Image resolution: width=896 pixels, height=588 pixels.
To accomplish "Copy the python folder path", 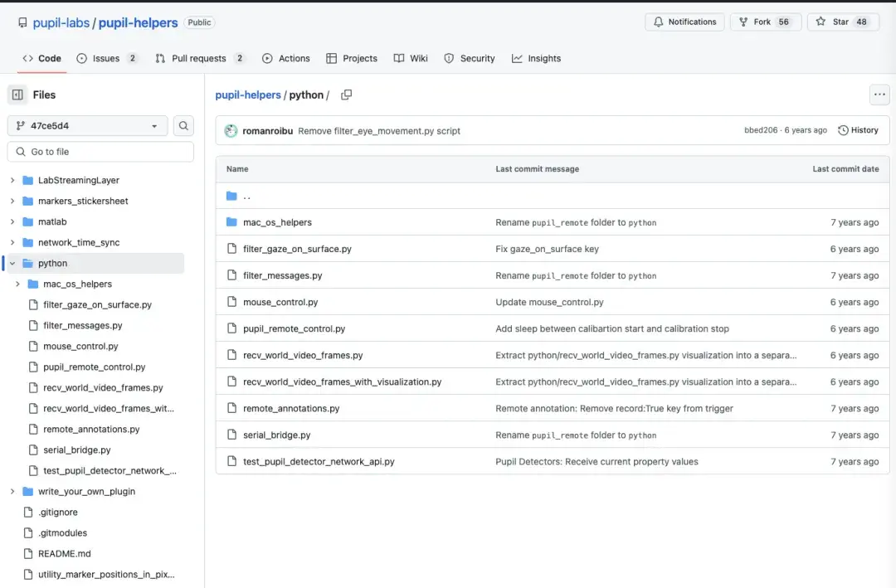I will (346, 95).
